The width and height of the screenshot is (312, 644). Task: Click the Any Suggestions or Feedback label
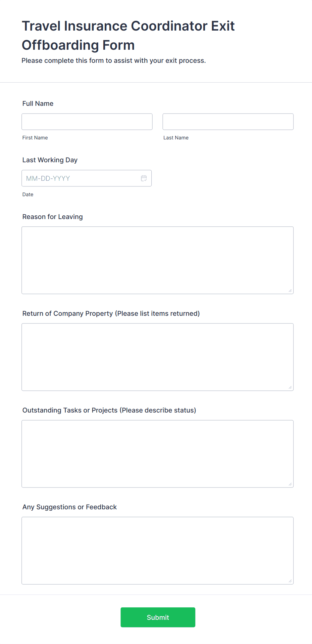coord(69,507)
